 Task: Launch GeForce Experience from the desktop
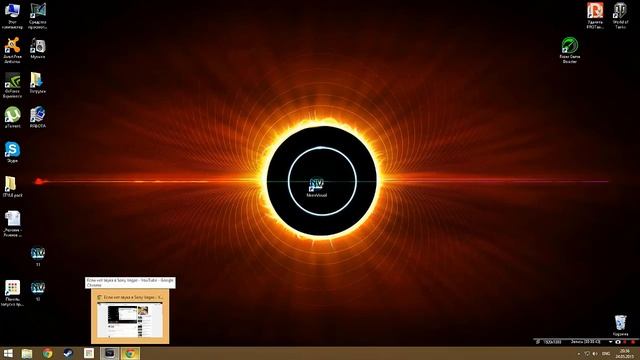[12, 85]
